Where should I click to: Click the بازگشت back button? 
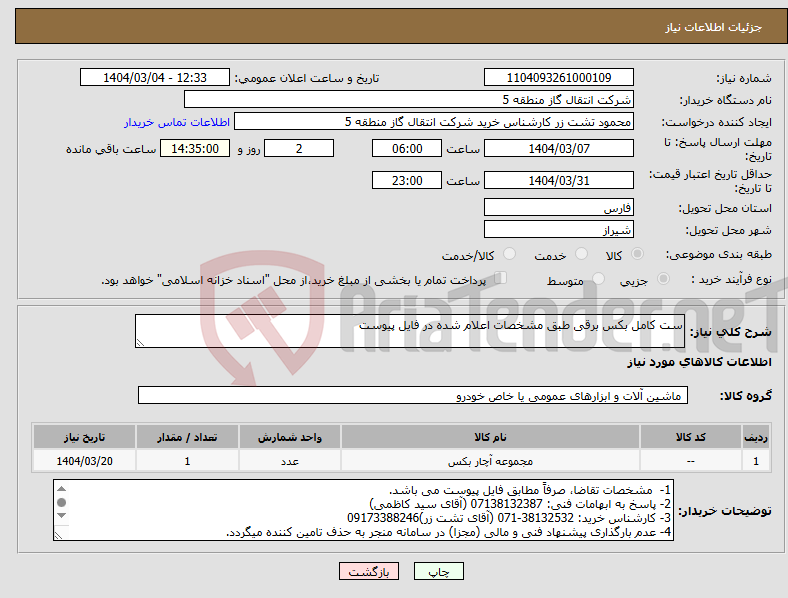tap(369, 571)
